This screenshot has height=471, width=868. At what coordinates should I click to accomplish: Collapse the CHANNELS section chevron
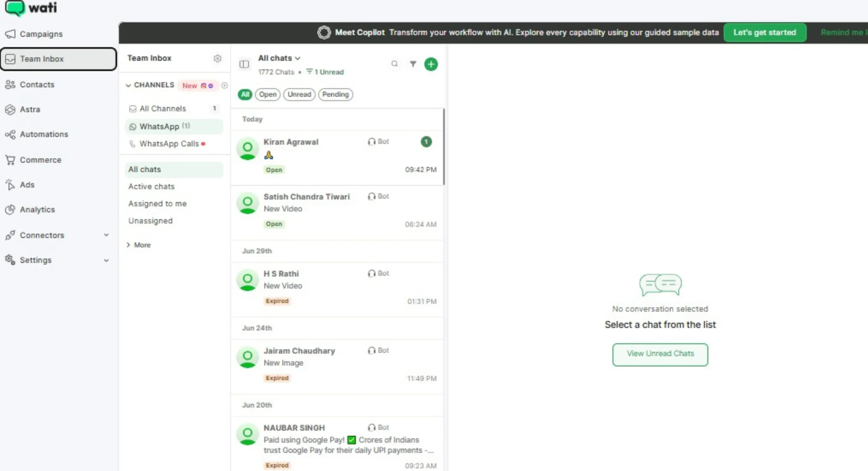pos(128,85)
